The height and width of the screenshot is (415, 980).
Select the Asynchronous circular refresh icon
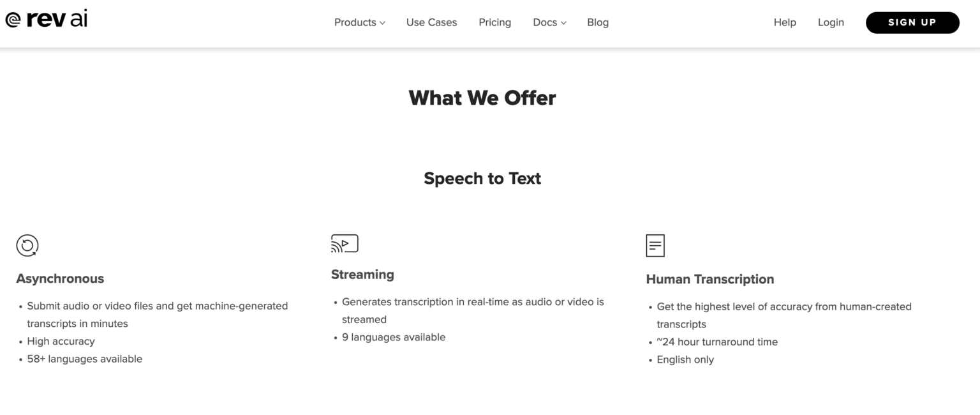[27, 245]
